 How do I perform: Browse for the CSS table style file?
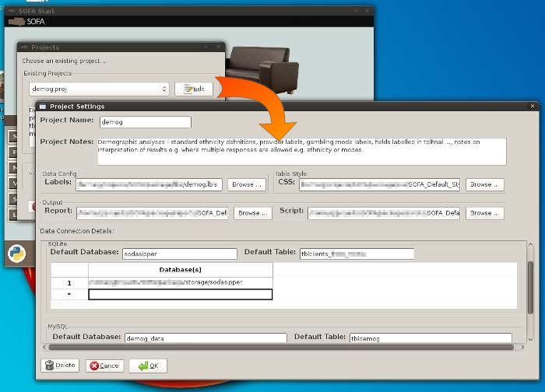484,184
